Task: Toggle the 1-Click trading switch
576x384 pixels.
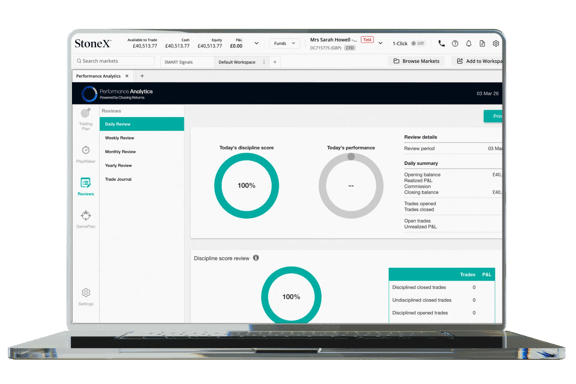Action: click(418, 43)
